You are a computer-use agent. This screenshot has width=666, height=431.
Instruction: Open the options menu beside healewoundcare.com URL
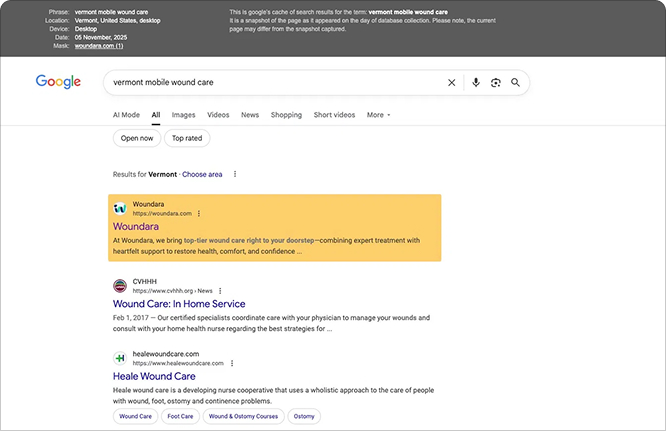(x=232, y=363)
